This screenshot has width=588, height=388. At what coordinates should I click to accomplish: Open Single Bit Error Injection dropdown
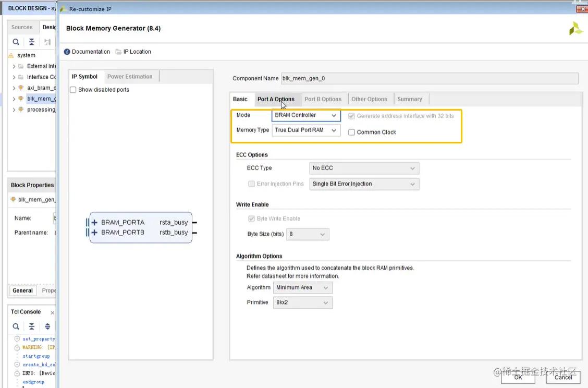(364, 184)
